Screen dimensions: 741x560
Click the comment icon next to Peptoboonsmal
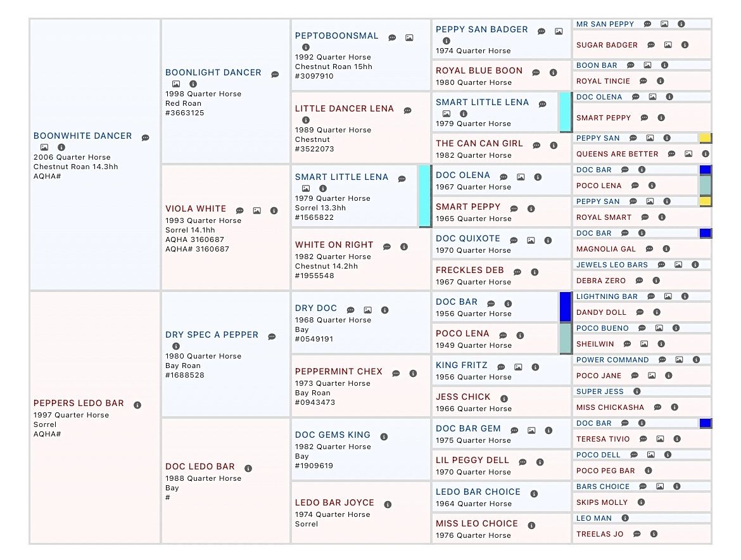pos(392,38)
